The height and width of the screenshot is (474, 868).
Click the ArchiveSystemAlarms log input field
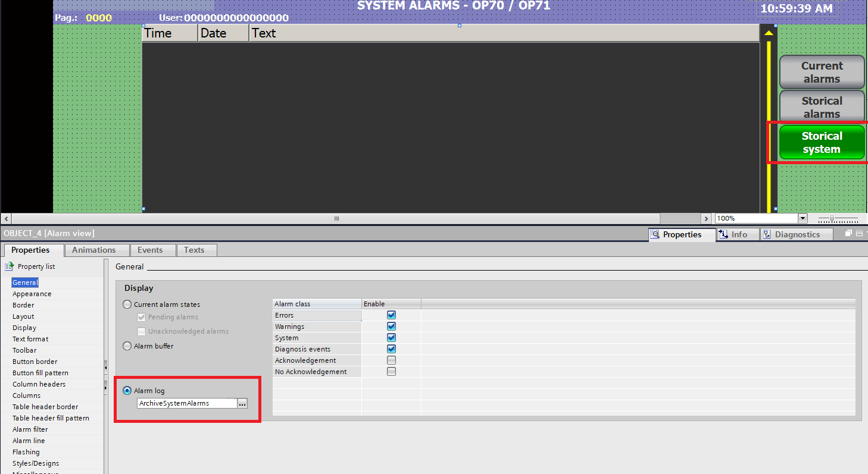(187, 403)
